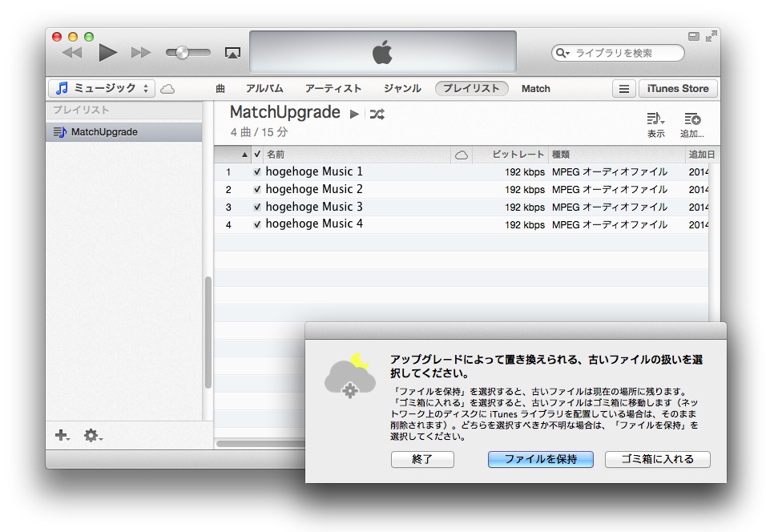
Task: Click the プレイリスト sidebar header
Action: click(x=81, y=110)
